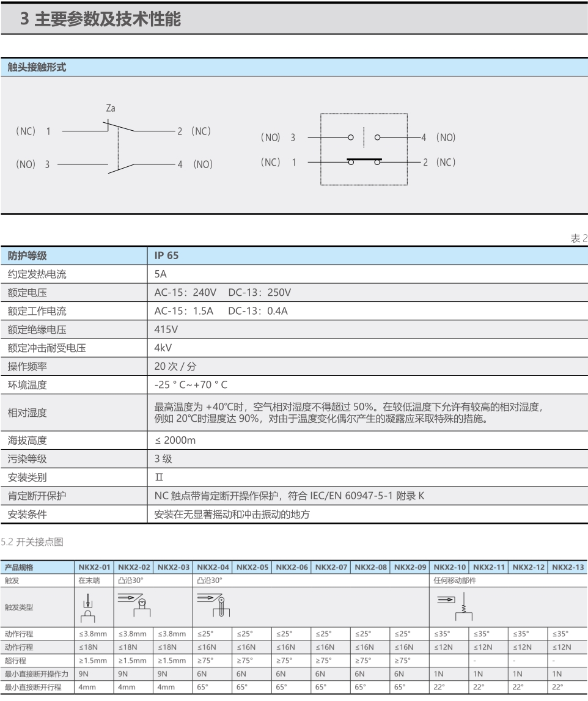Click the 操作频率 row label
This screenshot has width=588, height=701.
28,367
